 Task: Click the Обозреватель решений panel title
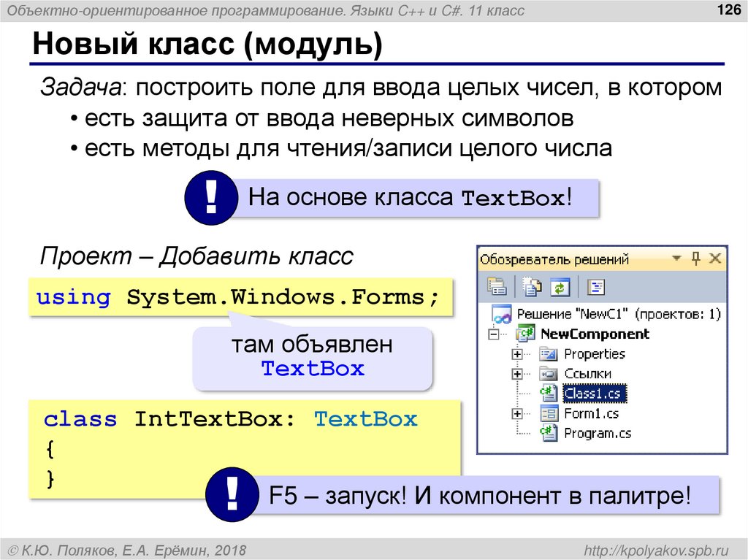pyautogui.click(x=554, y=259)
